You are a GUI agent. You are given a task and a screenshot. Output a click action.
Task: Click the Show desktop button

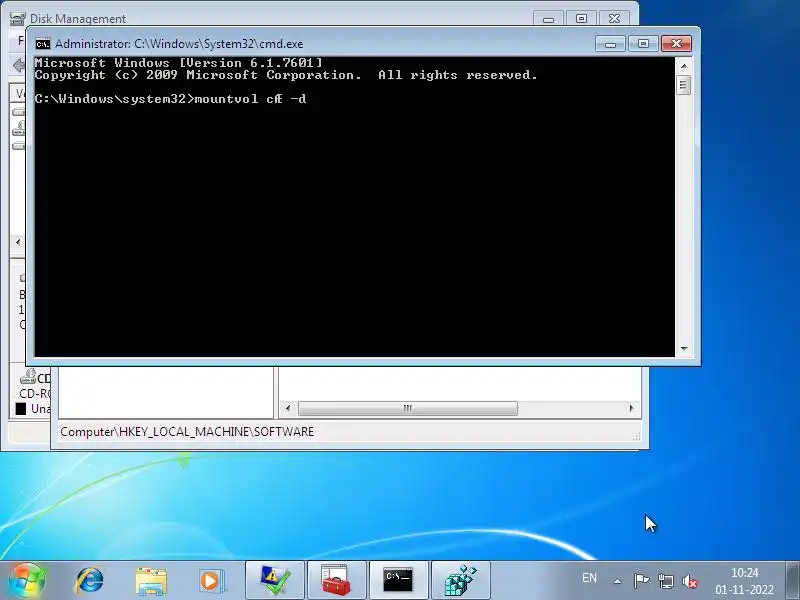793,581
